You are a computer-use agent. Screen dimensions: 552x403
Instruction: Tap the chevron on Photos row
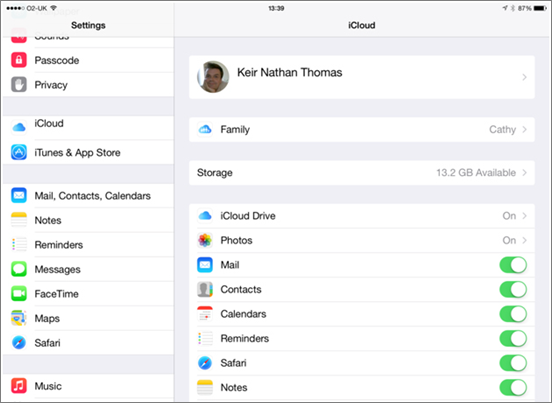[525, 240]
